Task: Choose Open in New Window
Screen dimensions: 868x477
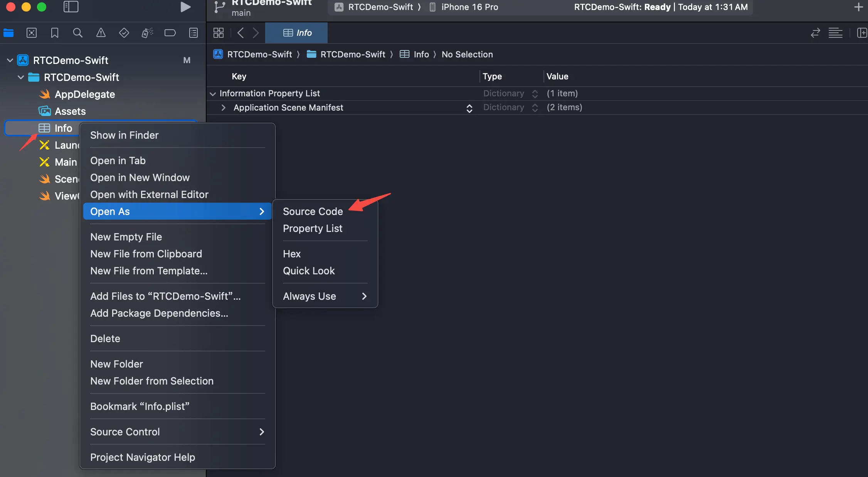Action: (177, 178)
